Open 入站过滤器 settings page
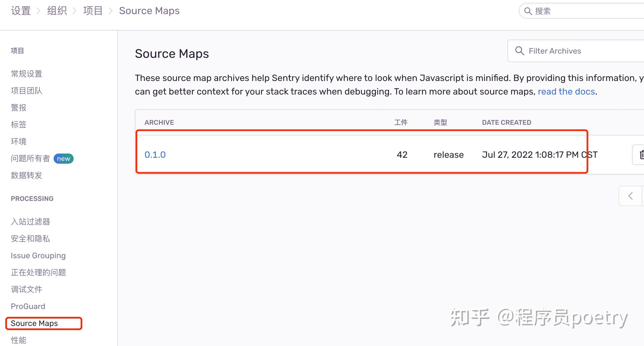The height and width of the screenshot is (346, 644). (30, 222)
